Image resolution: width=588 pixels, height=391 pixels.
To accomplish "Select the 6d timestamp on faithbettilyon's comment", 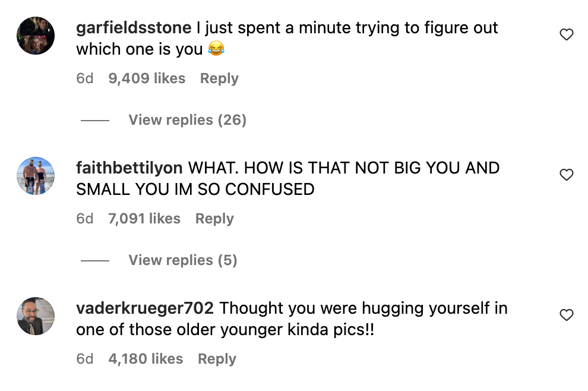I will pyautogui.click(x=85, y=219).
